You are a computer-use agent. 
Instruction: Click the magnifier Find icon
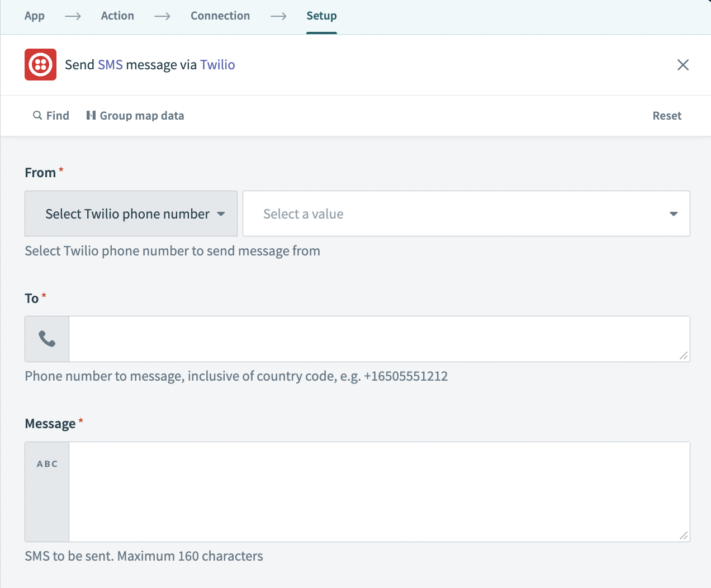click(x=37, y=116)
